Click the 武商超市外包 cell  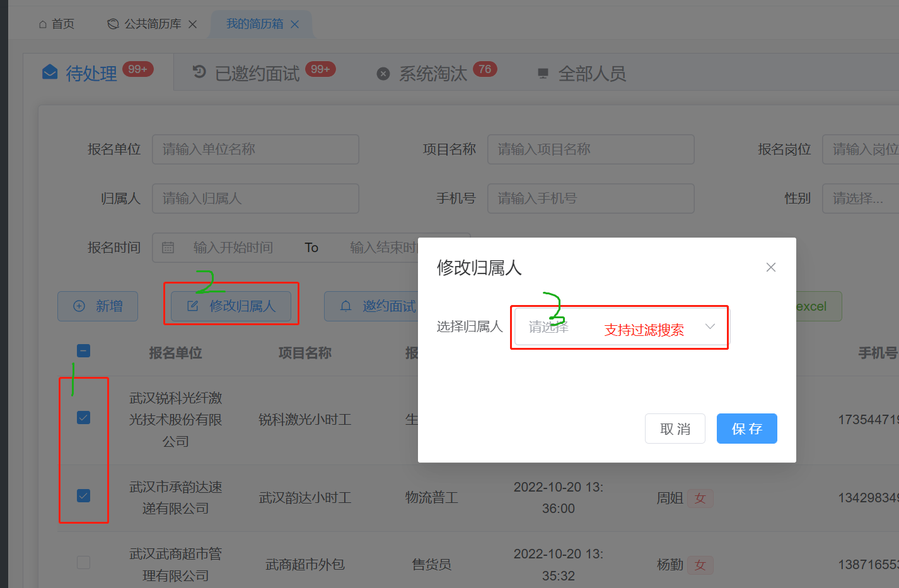point(305,565)
